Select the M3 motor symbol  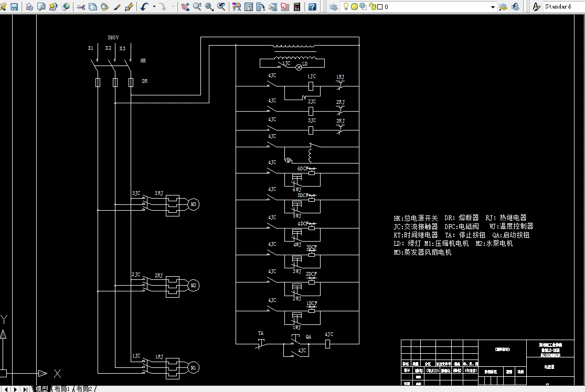point(193,204)
